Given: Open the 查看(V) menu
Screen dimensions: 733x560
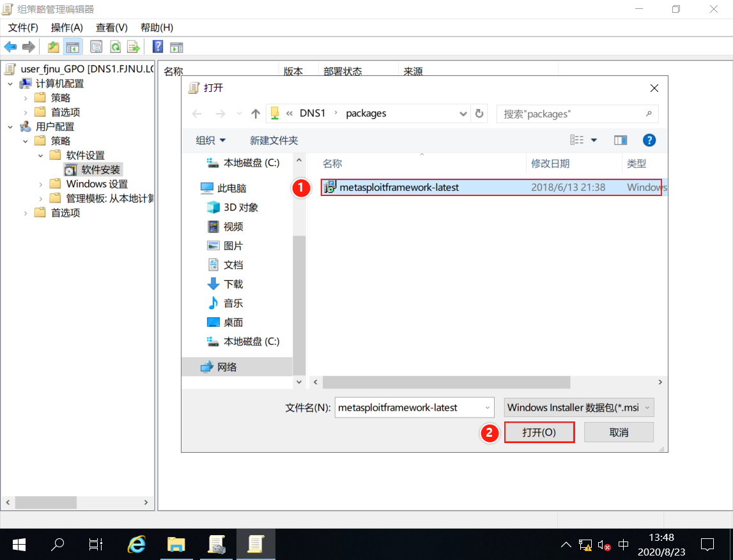Looking at the screenshot, I should click(112, 27).
